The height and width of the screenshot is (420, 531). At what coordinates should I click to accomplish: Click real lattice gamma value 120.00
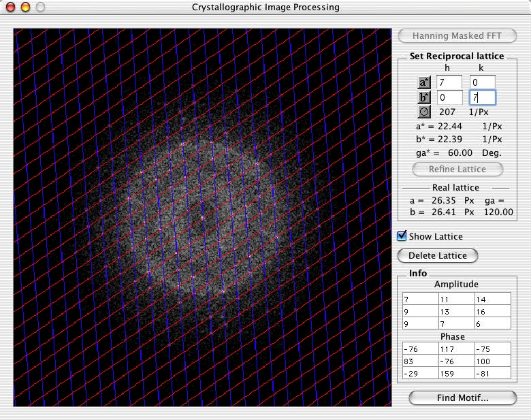pos(498,212)
